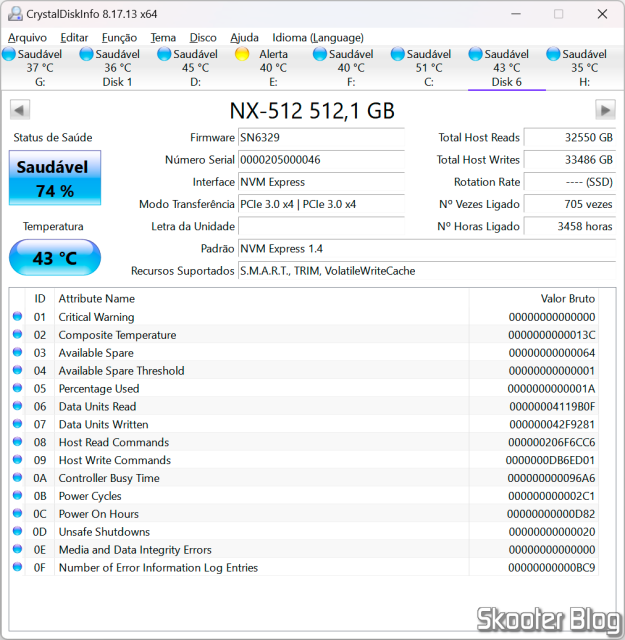Click the Interface field NVM Express
This screenshot has width=625, height=640.
click(x=321, y=182)
